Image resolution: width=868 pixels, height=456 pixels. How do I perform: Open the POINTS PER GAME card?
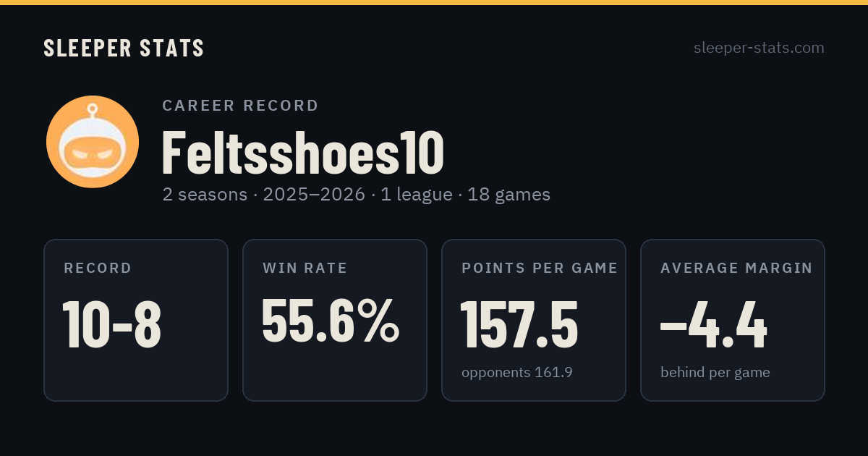(534, 320)
